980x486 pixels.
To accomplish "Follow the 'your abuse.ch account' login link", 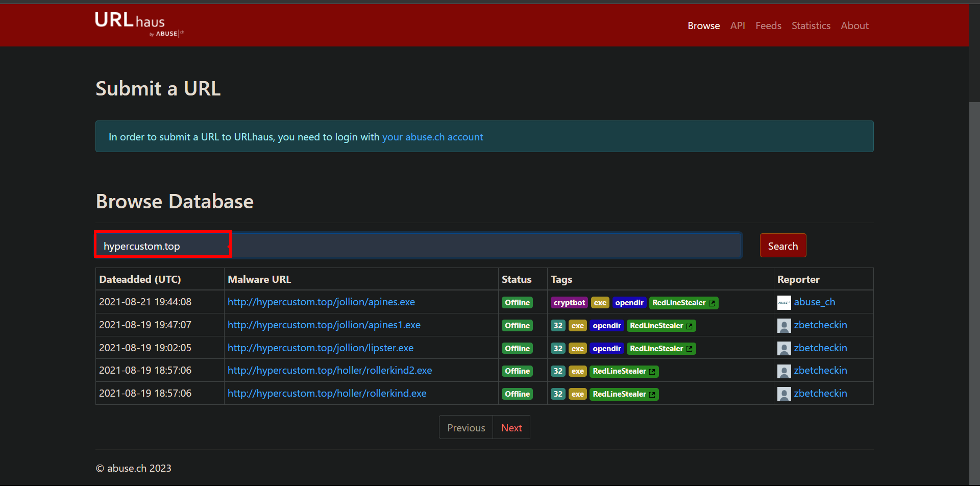I will pyautogui.click(x=432, y=137).
